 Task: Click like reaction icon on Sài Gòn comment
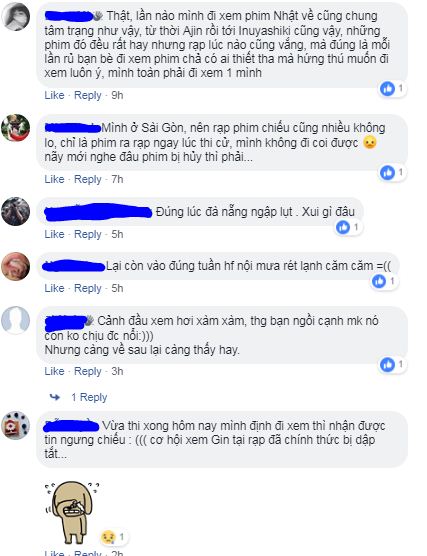tap(387, 173)
